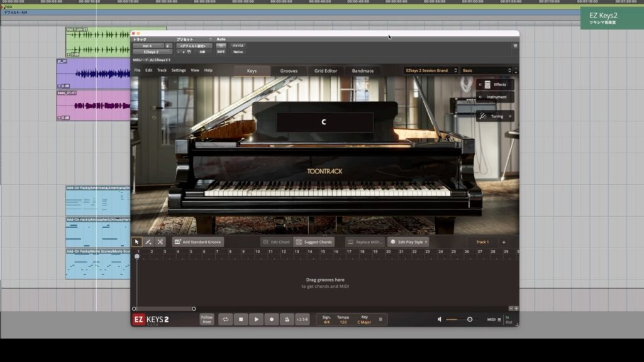Open the Basic preset dropdown
Viewport: 644px width, 362px height.
487,70
